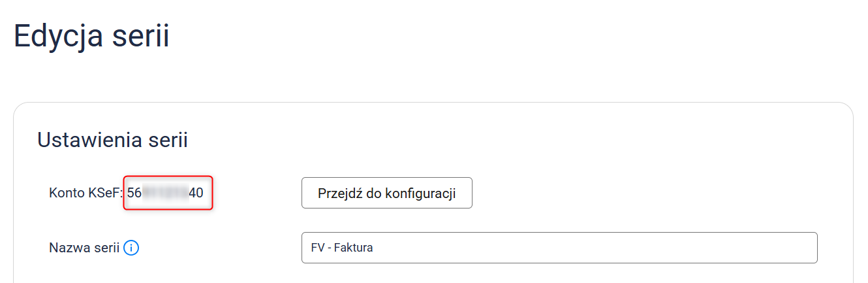The image size is (868, 283).
Task: Click the leading digits 56 of the account
Action: point(134,193)
